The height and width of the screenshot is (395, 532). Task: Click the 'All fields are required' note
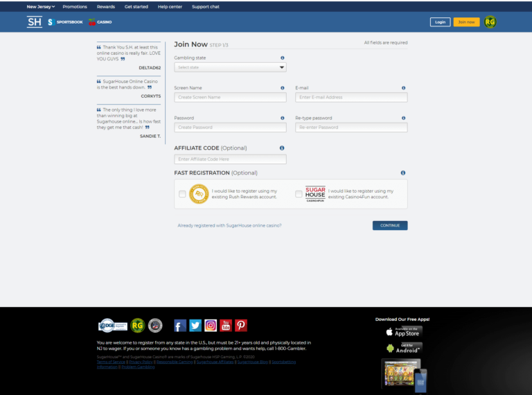point(386,43)
